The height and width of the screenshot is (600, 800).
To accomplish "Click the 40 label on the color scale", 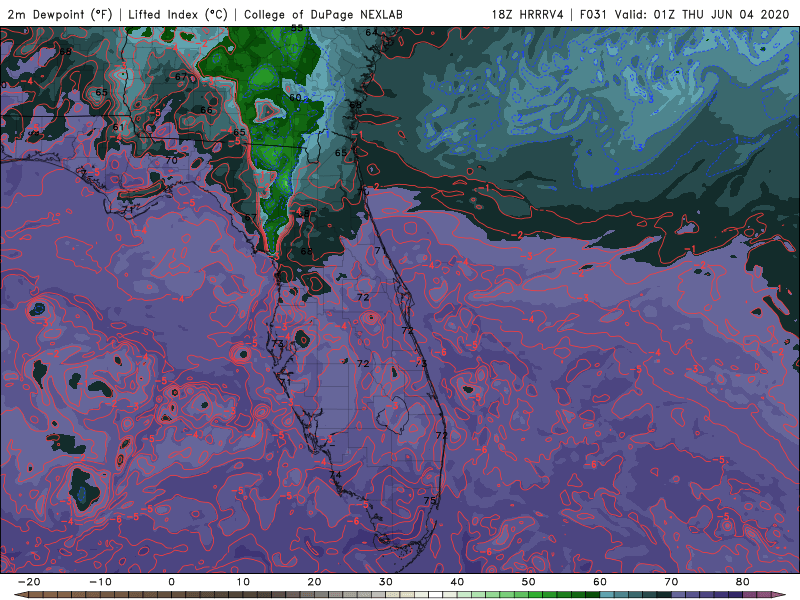I will coord(457,582).
